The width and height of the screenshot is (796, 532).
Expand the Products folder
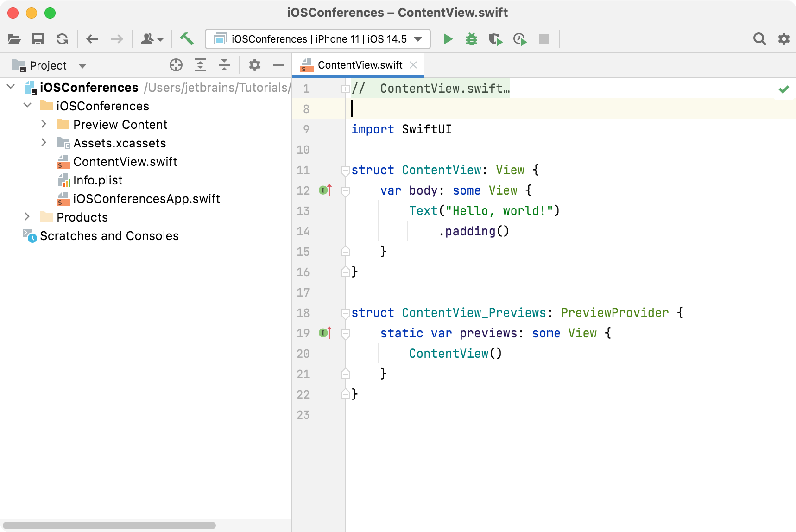[27, 217]
